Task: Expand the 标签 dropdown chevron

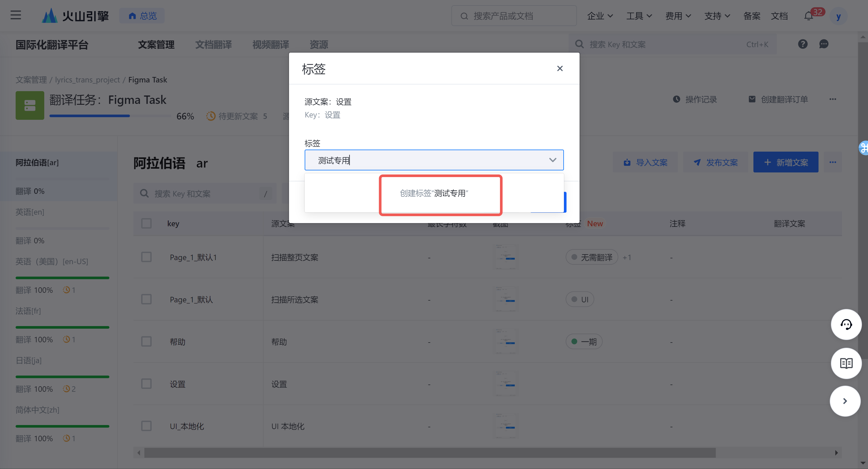Action: pos(553,160)
